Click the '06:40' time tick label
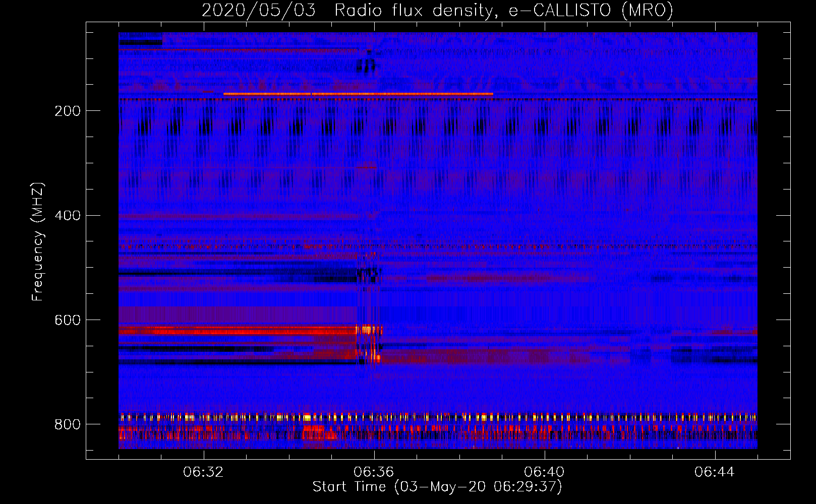816x504 pixels. [544, 472]
